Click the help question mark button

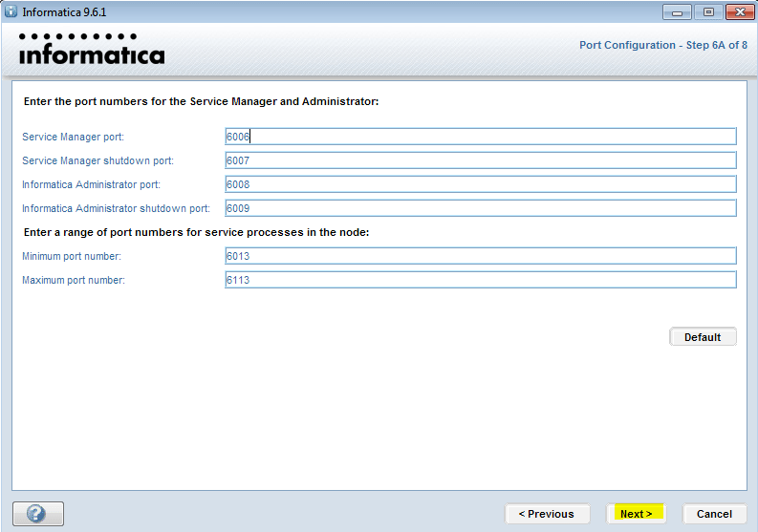(x=38, y=513)
